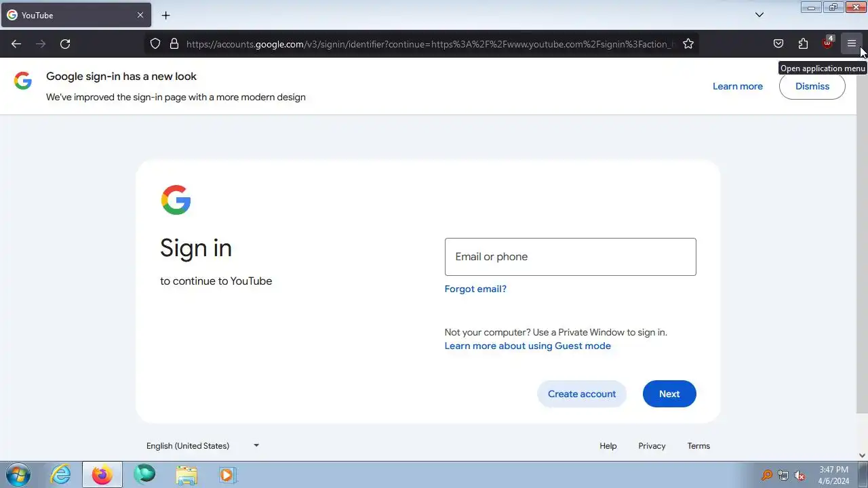Click the blue Next button
Viewport: 868px width, 488px height.
(x=669, y=394)
